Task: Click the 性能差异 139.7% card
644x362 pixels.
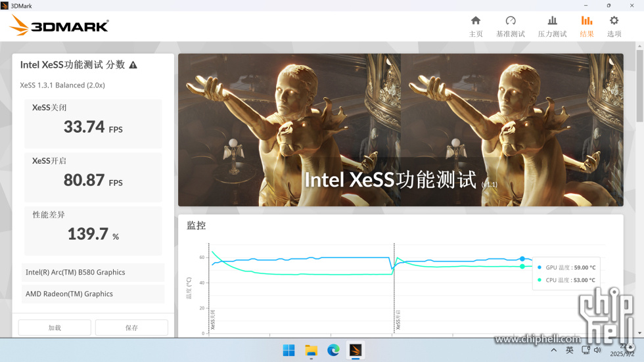Action: (x=93, y=231)
